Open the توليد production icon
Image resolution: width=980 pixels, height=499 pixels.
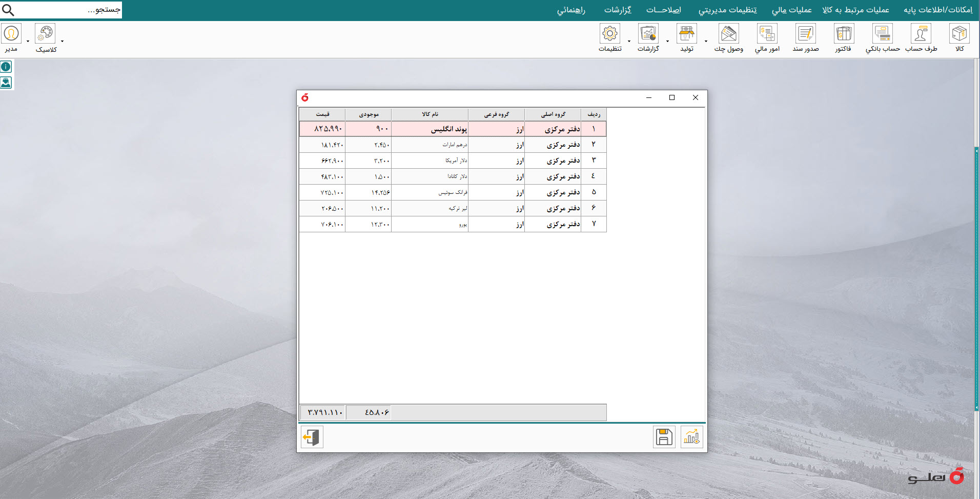pos(686,34)
